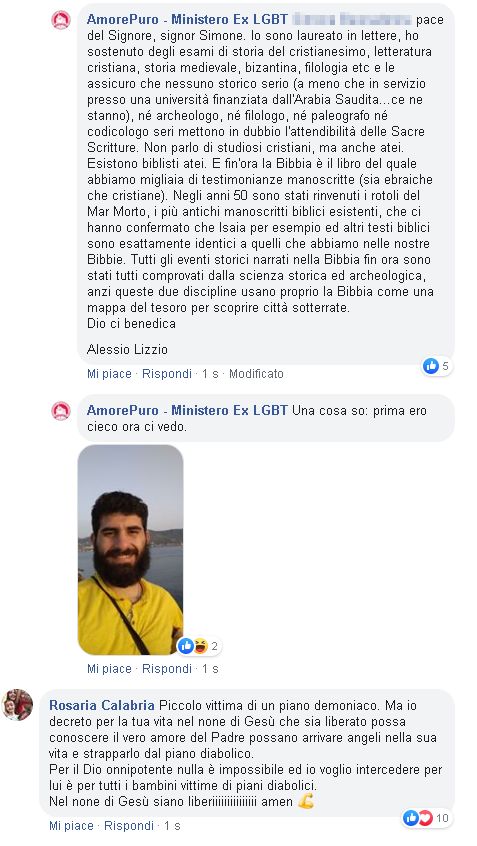Reply to Rosaria Calabria's comment
The image size is (477, 846).
click(x=129, y=825)
